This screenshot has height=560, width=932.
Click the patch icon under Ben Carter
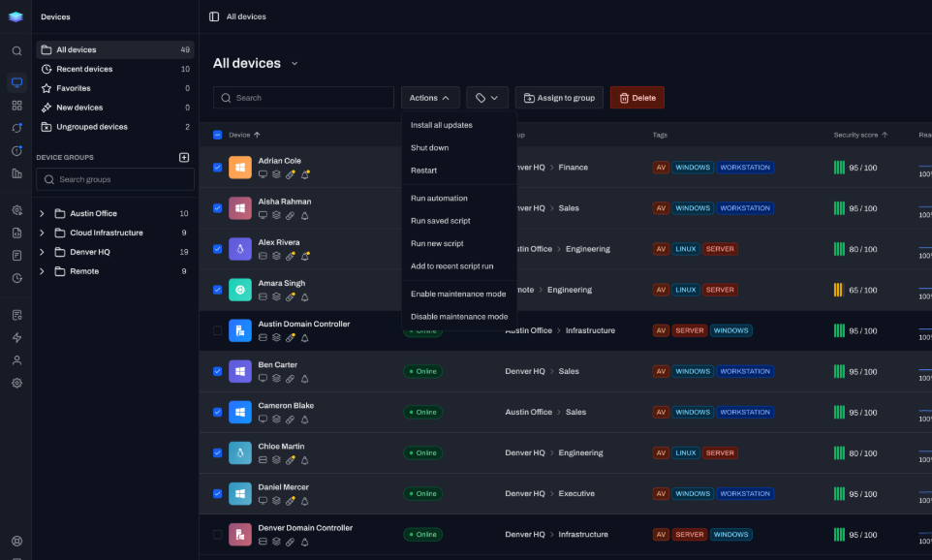pos(290,379)
